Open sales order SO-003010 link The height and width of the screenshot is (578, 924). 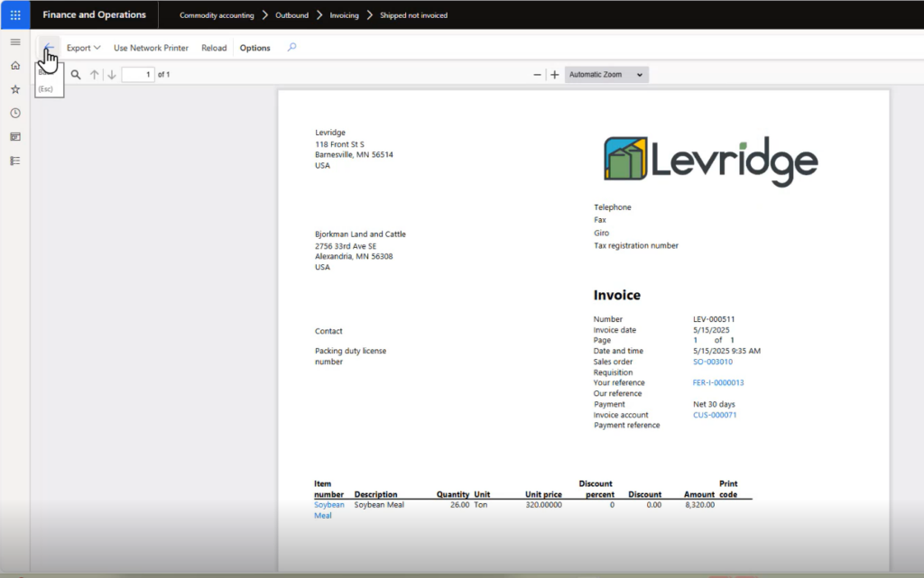713,362
